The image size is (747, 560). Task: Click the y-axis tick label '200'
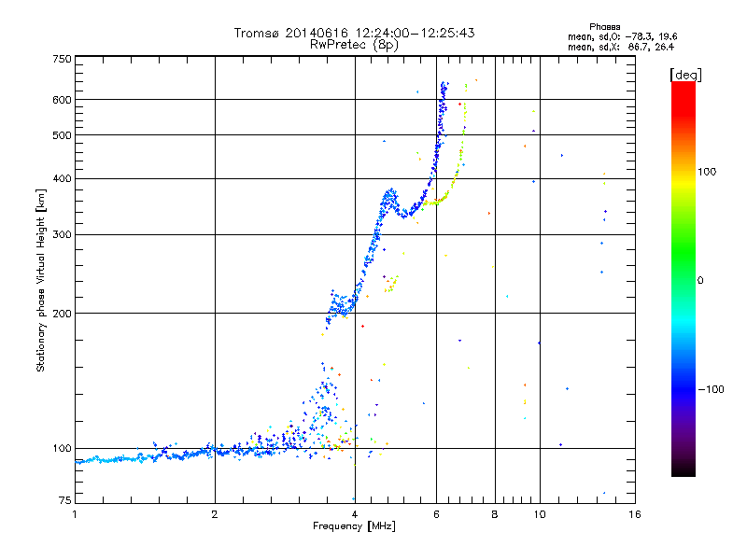(63, 314)
